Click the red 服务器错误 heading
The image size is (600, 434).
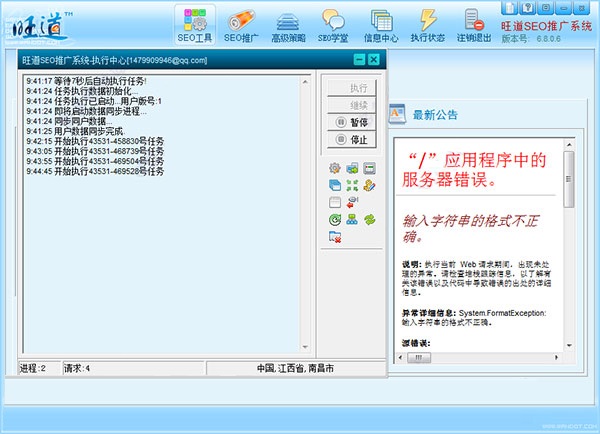pos(474,170)
